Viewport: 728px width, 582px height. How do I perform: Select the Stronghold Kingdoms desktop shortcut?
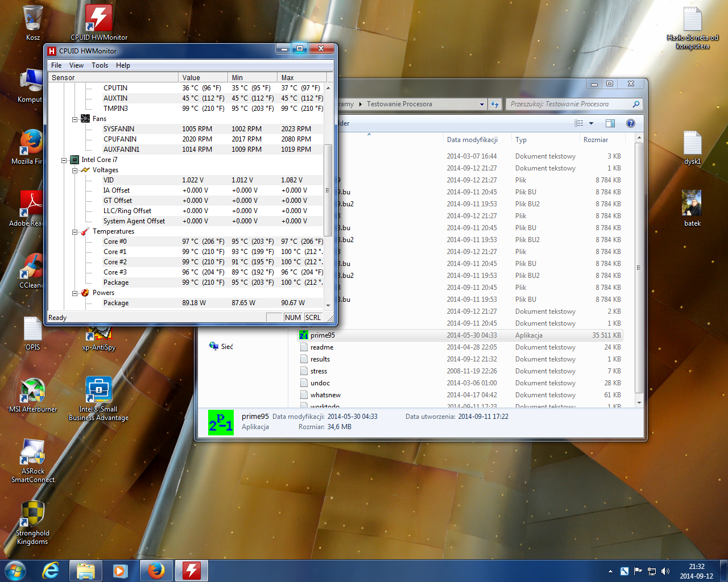coord(33,523)
